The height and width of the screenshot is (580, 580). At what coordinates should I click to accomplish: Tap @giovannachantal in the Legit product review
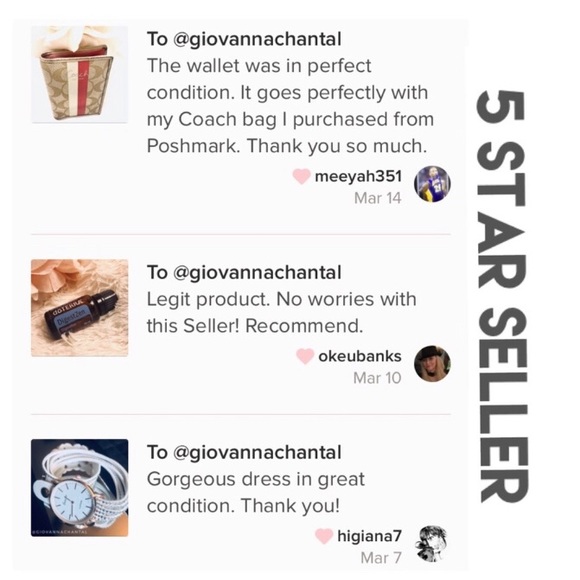coord(257,273)
